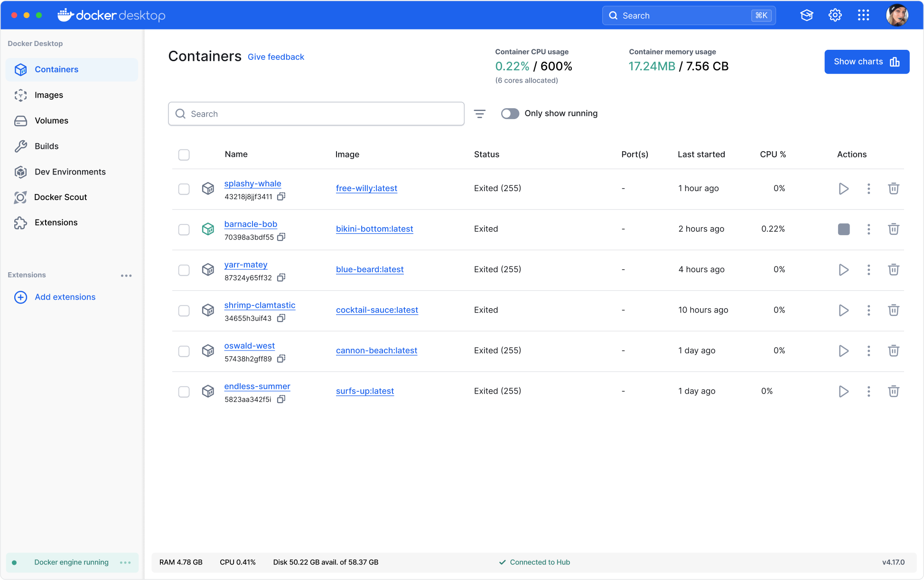Select the checkbox for splashy-whale container

click(x=184, y=188)
